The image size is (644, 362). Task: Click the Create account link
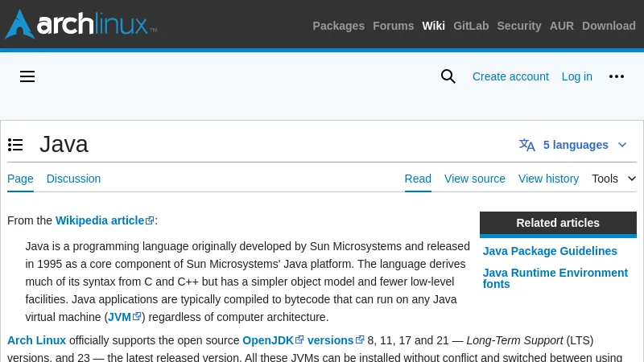(x=510, y=76)
